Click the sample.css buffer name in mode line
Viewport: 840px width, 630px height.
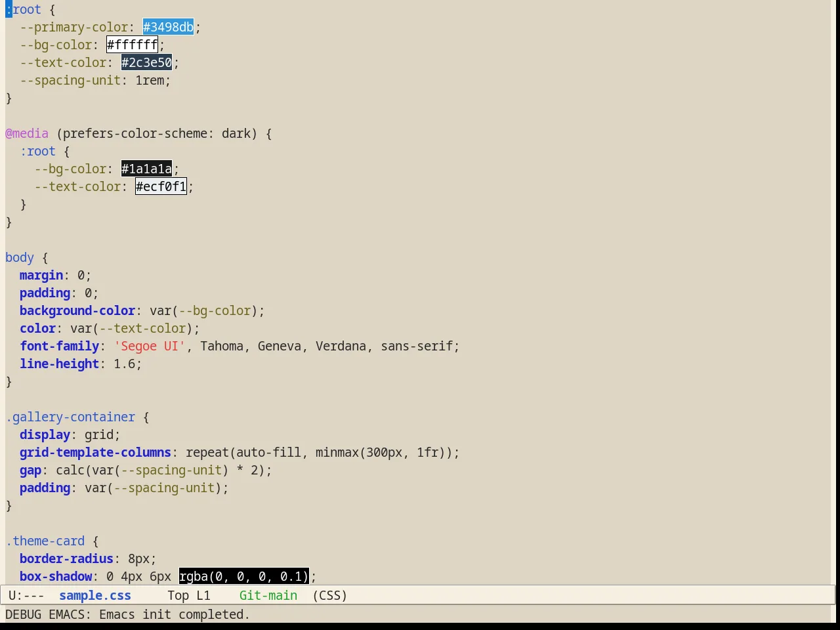95,595
